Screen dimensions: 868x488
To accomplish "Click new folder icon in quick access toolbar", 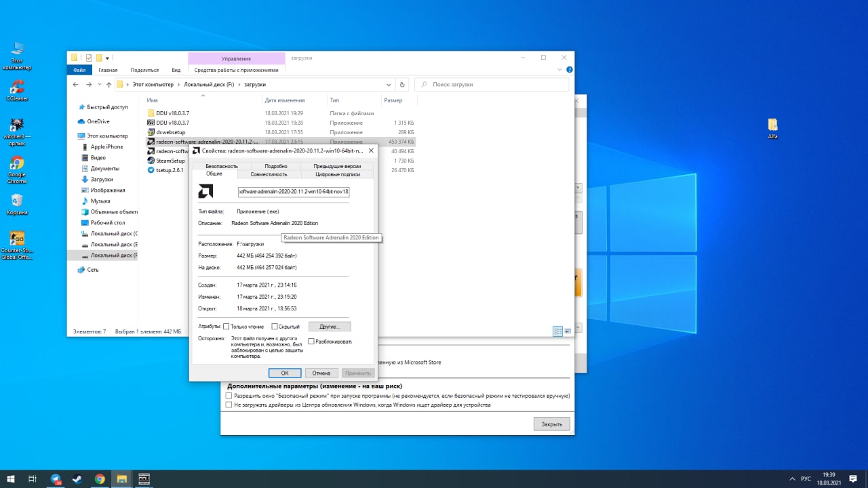I will tap(99, 58).
